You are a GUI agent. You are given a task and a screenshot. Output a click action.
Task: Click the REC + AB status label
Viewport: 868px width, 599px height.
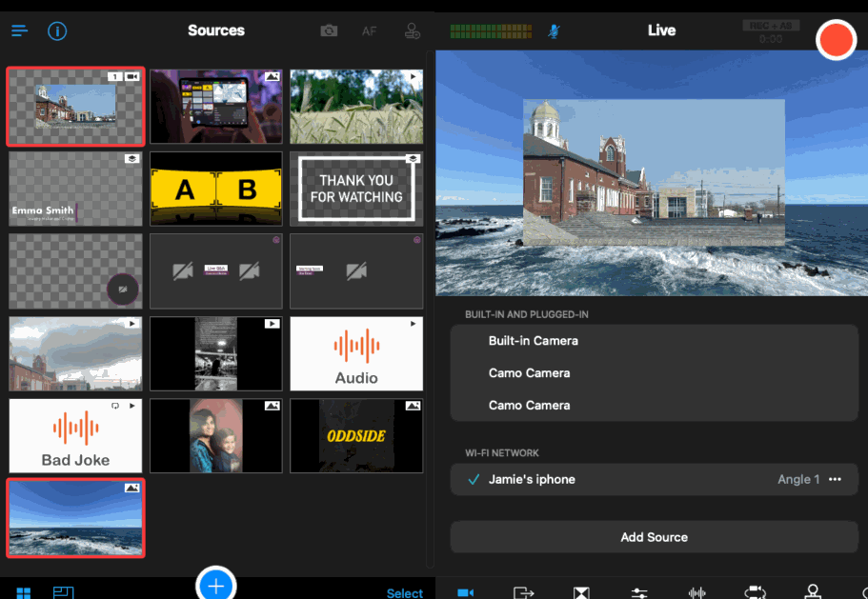[771, 26]
